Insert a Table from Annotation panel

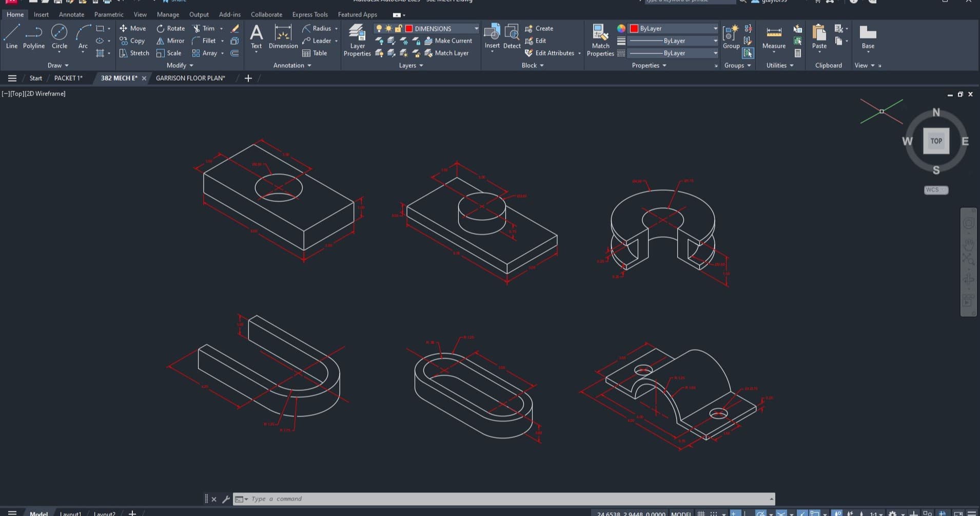315,53
